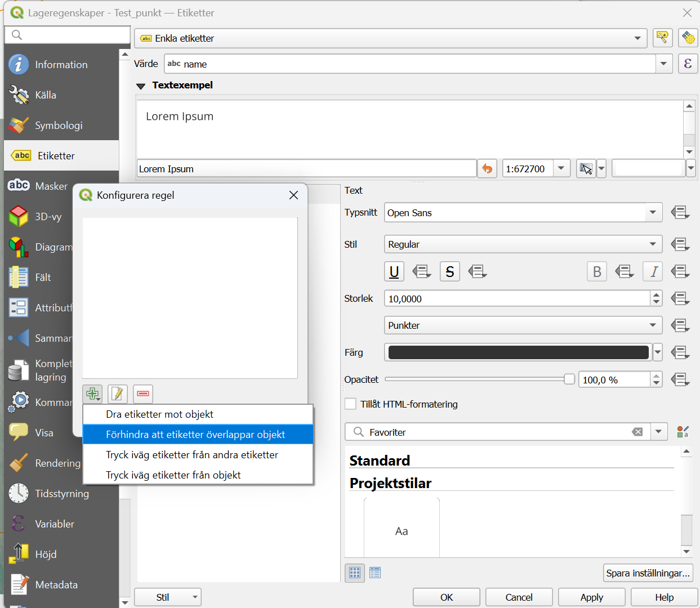
Task: Click the Rendering brush icon
Action: tap(19, 463)
